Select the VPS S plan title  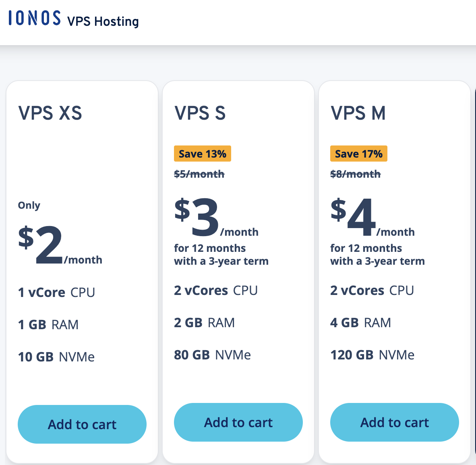(200, 113)
